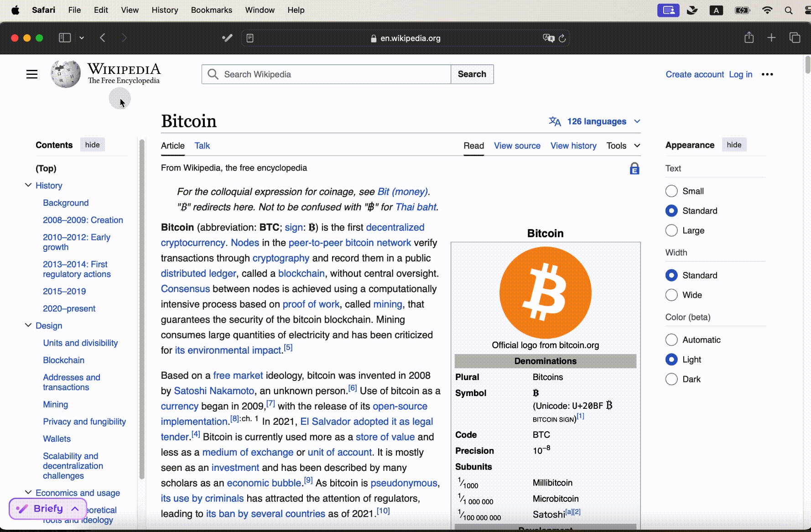Click the translate page icon in the address bar
This screenshot has height=532, width=811.
[549, 38]
